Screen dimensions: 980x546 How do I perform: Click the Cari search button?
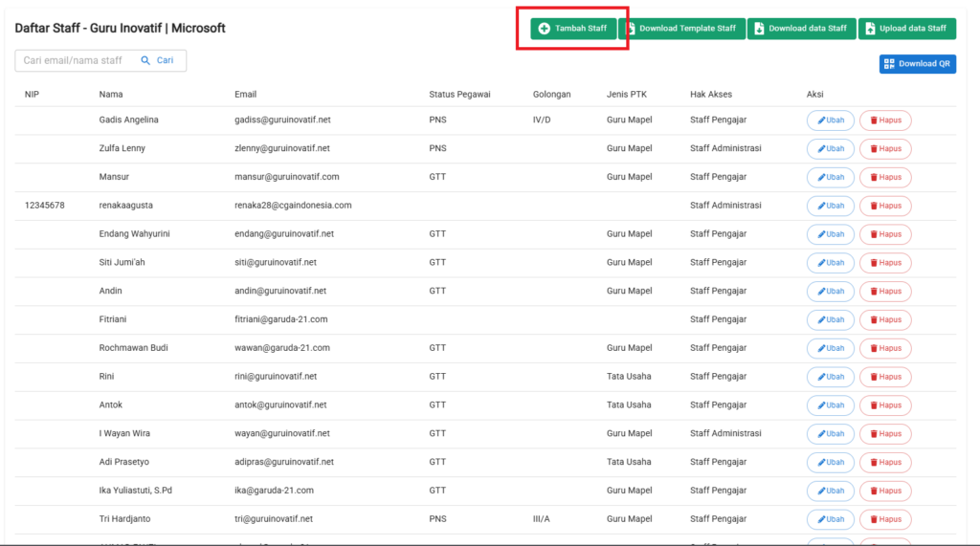[x=158, y=60]
